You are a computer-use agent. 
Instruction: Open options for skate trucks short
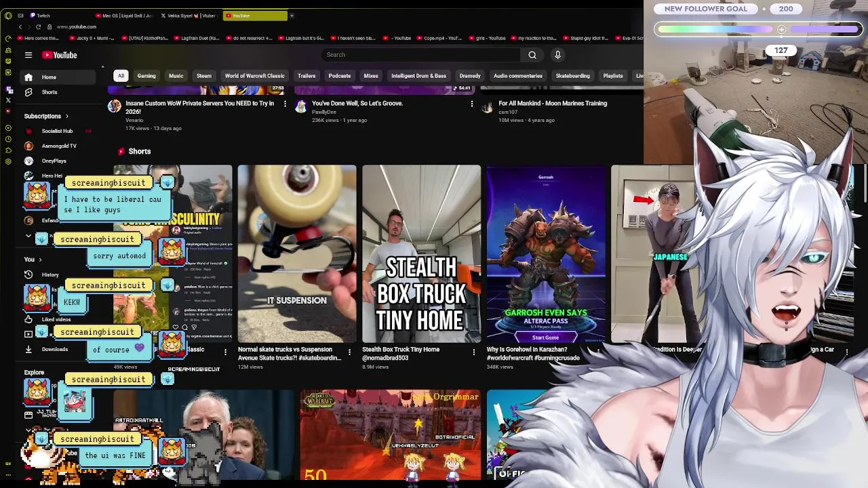point(349,352)
